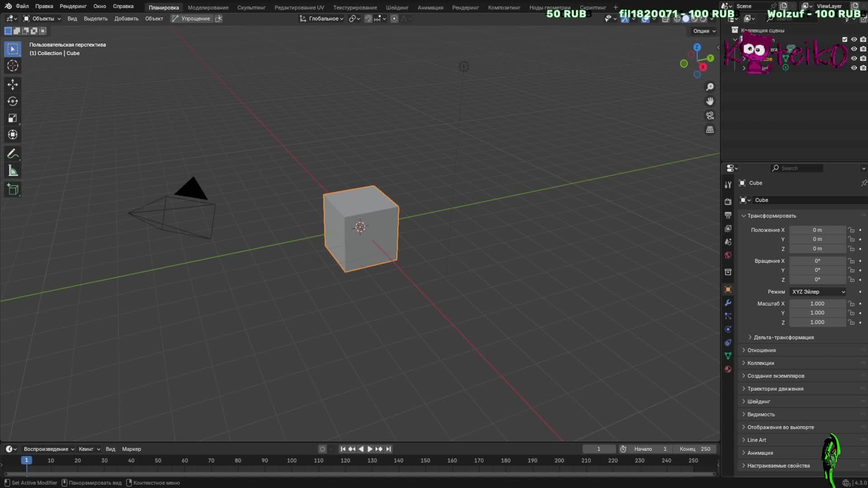Open the Файл menu

tap(22, 6)
